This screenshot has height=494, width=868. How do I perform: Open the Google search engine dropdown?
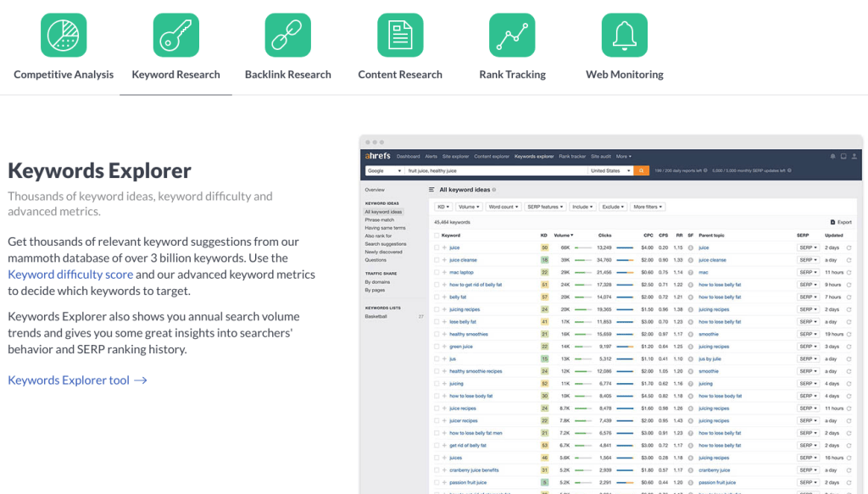point(384,171)
